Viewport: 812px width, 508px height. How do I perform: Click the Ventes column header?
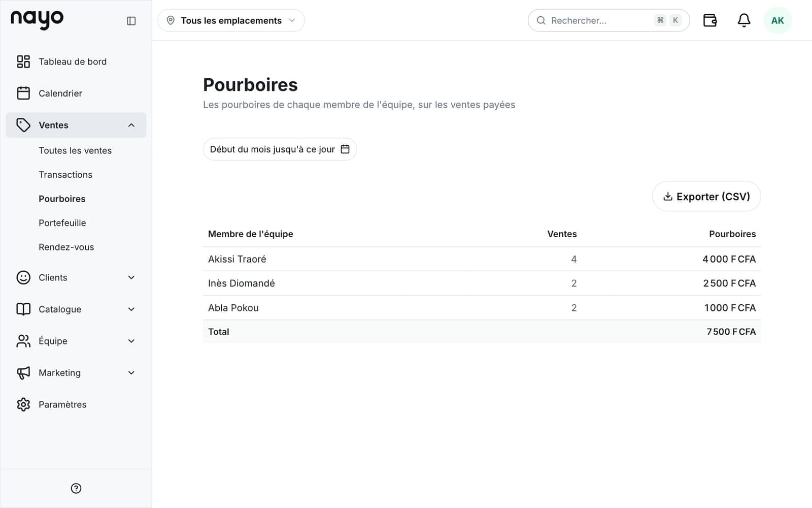tap(562, 234)
